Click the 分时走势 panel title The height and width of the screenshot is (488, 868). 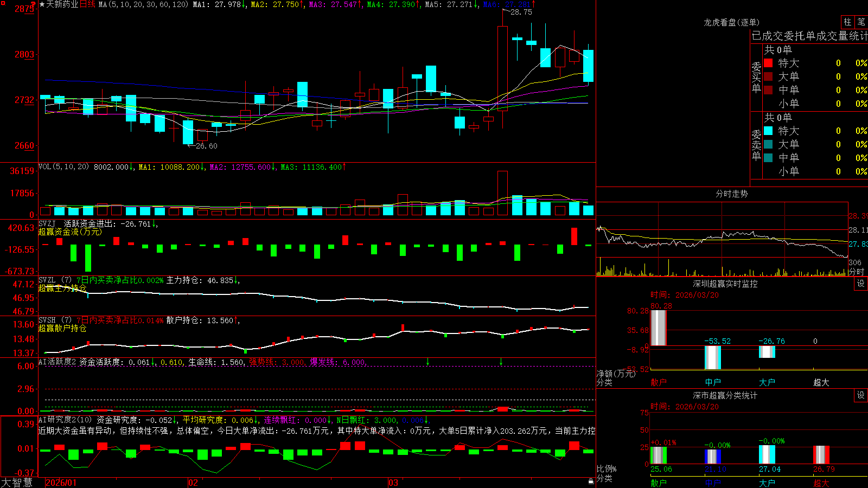pyautogui.click(x=731, y=194)
